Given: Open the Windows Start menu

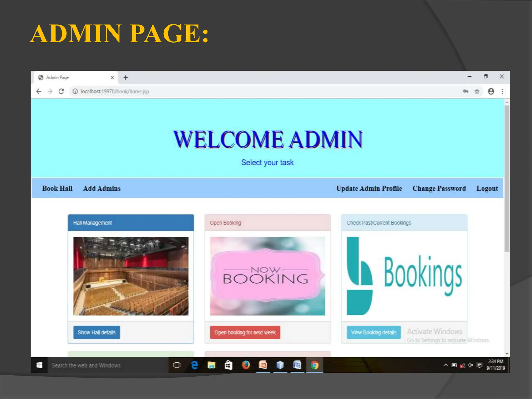Looking at the screenshot, I should [39, 365].
